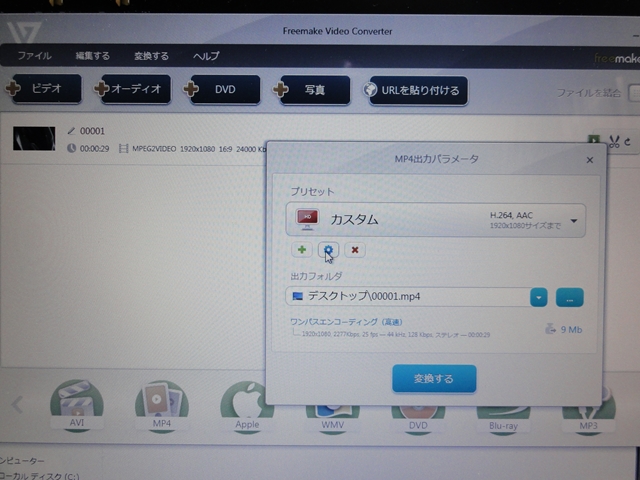Expand the output folder dropdown arrow
Screen dimensions: 640x480
[x=538, y=297]
